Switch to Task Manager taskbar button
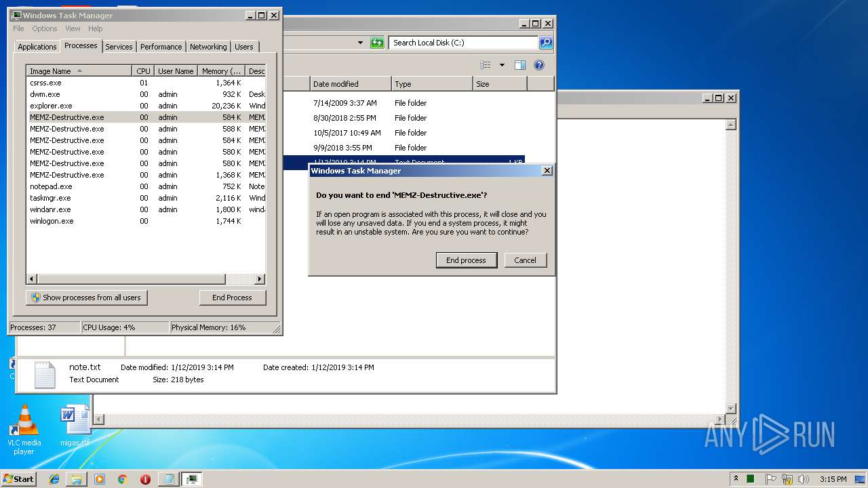Image resolution: width=868 pixels, height=488 pixels. (x=192, y=479)
